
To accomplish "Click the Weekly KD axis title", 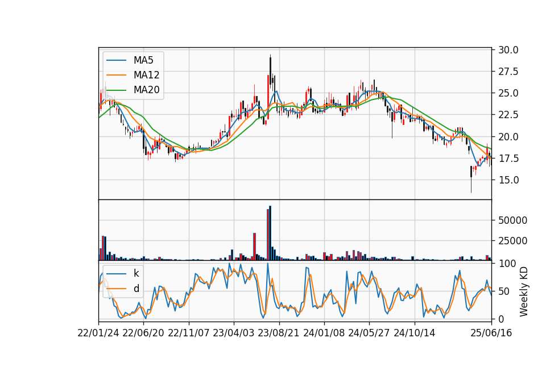I will pyautogui.click(x=524, y=292).
